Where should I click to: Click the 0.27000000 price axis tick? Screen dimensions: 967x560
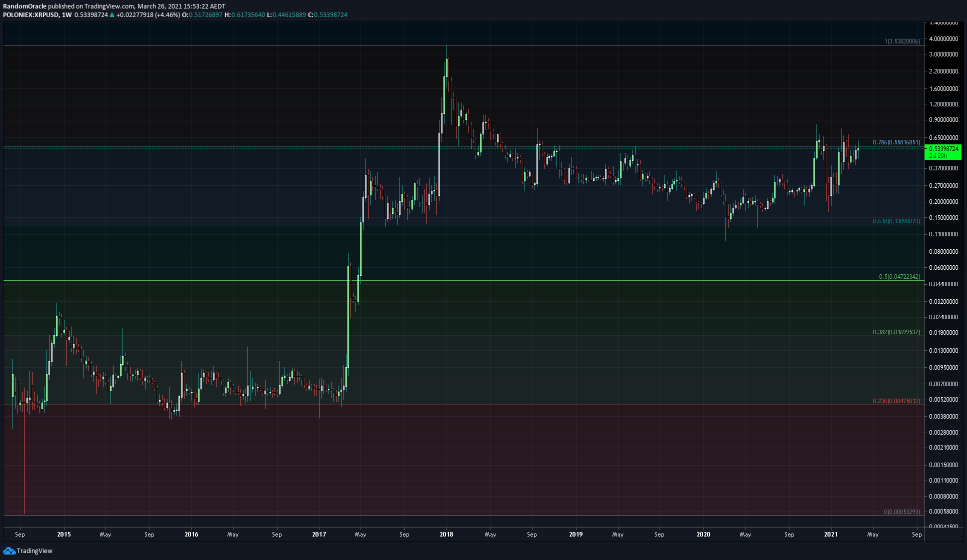coord(943,186)
